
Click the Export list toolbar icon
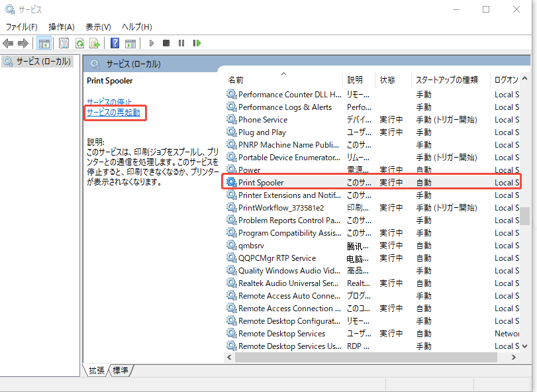click(95, 43)
